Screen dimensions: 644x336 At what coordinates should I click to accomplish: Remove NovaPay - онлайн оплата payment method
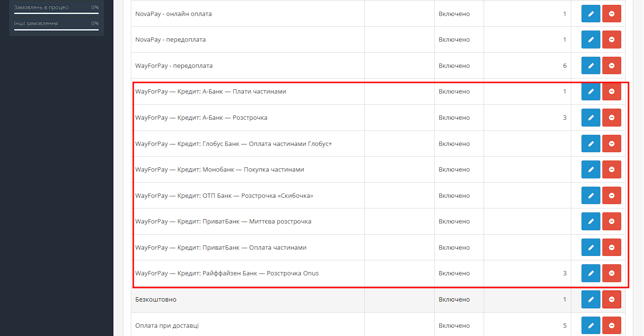pyautogui.click(x=612, y=14)
